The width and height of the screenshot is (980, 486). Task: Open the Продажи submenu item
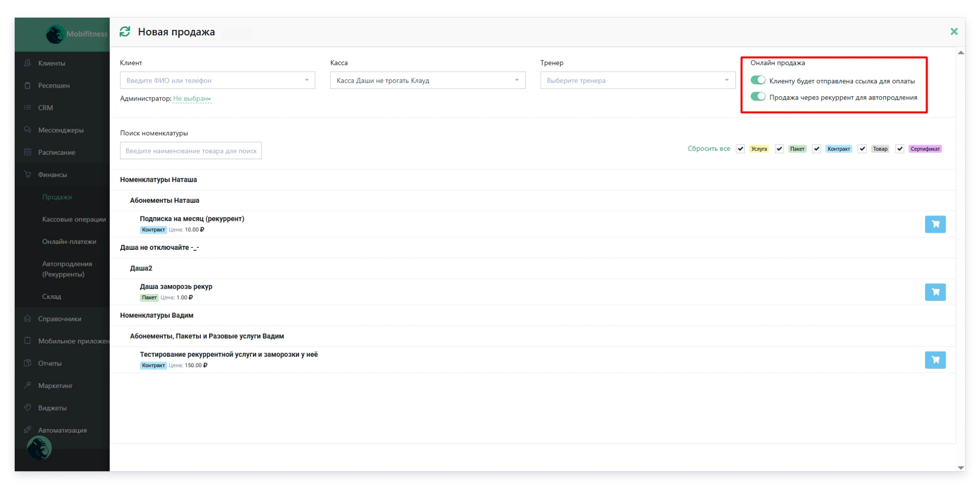[57, 197]
